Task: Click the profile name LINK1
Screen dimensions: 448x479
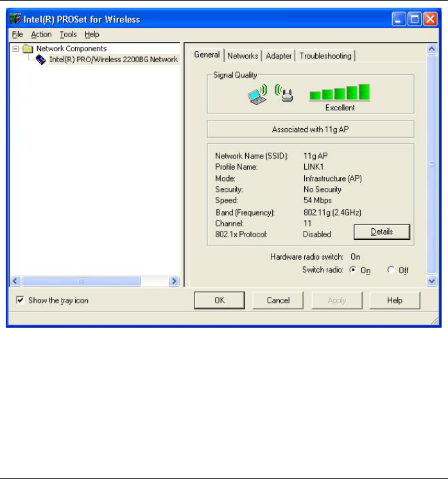Action: pyautogui.click(x=313, y=167)
